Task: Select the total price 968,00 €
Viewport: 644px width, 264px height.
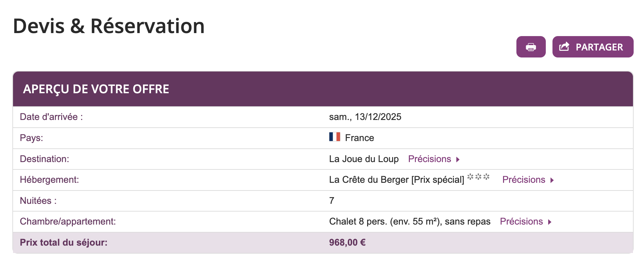Action: (x=347, y=243)
